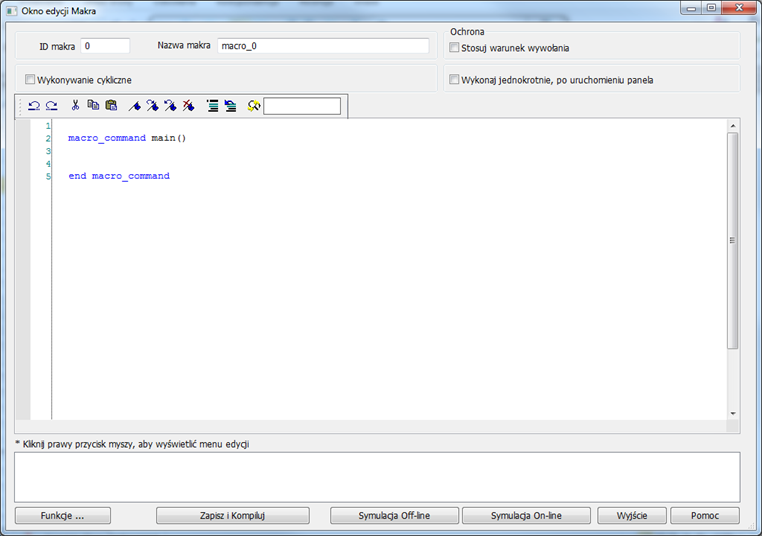
Task: Click the compile output message box
Action: tap(377, 477)
